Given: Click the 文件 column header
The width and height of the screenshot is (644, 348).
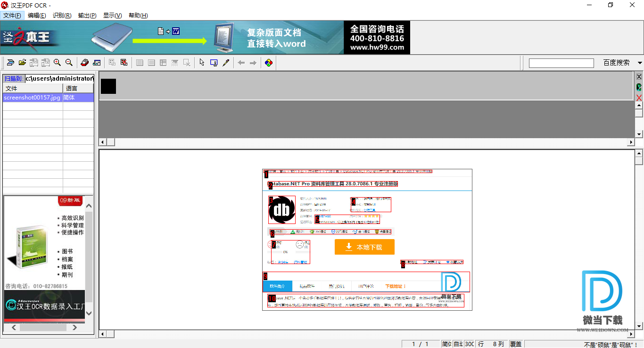Looking at the screenshot, I should pos(33,89).
